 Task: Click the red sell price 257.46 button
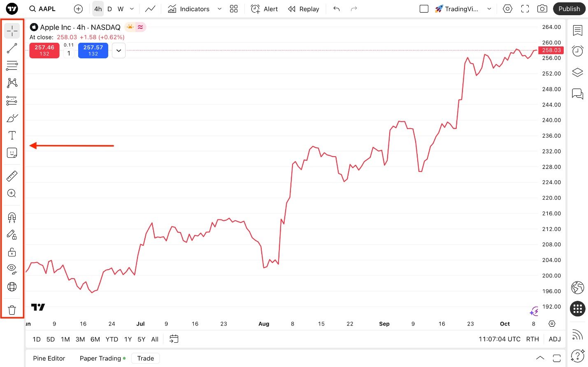44,51
